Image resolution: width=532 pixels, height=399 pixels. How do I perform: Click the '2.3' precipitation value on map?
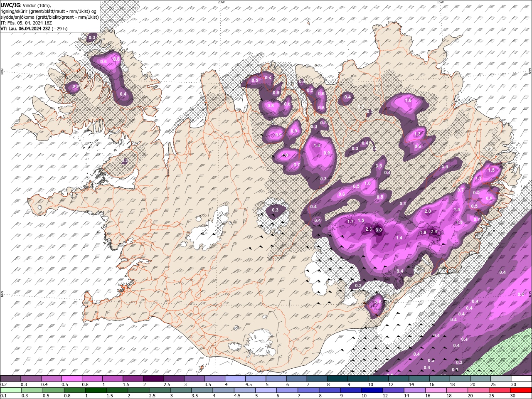368,229
